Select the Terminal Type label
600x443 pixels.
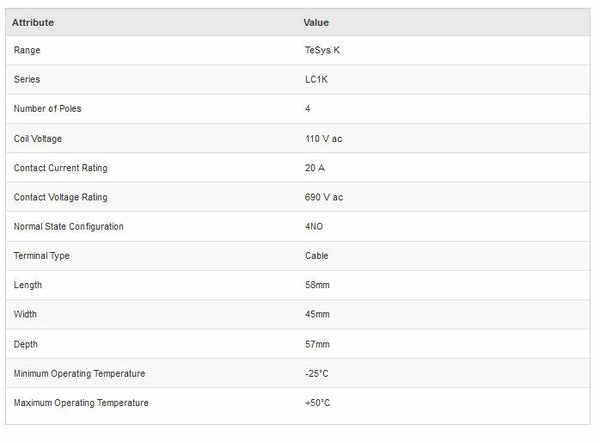[x=42, y=256]
